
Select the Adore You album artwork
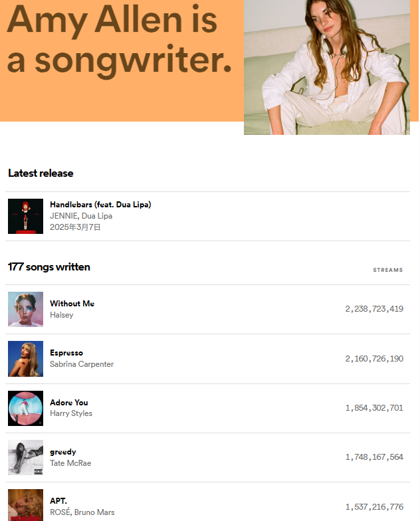25,408
